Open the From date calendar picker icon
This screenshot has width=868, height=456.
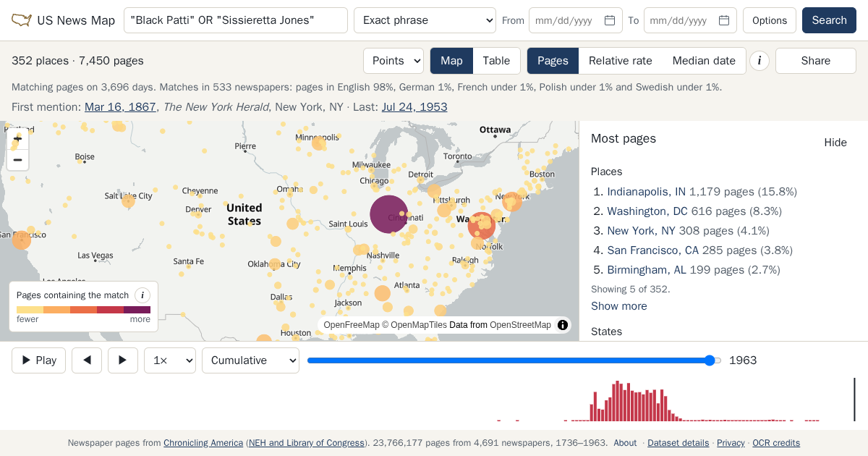click(610, 20)
